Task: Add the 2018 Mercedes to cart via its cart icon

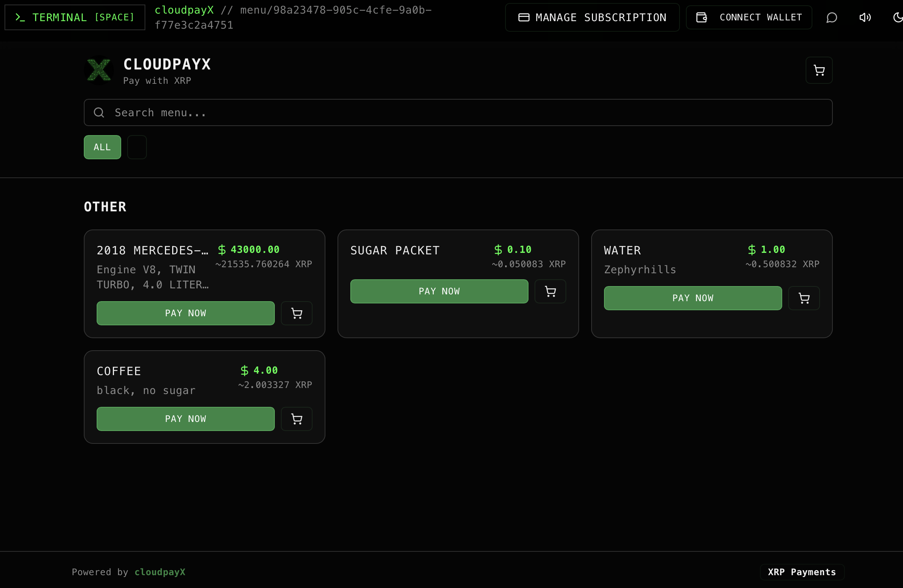Action: [x=296, y=313]
